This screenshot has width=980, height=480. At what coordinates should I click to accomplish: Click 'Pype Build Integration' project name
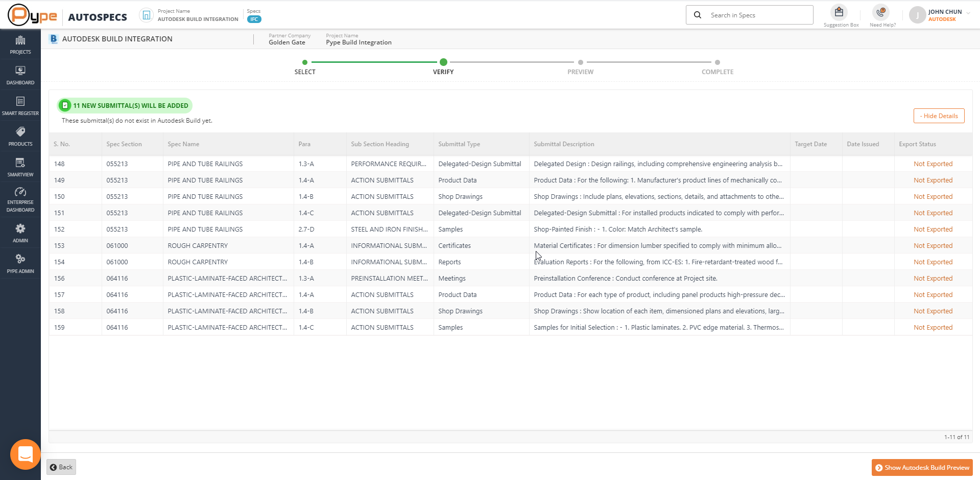click(358, 42)
